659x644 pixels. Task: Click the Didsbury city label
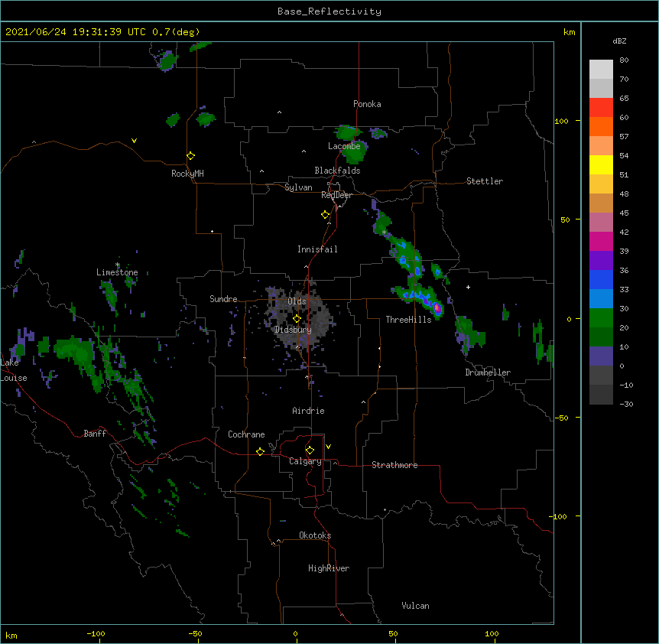point(294,330)
